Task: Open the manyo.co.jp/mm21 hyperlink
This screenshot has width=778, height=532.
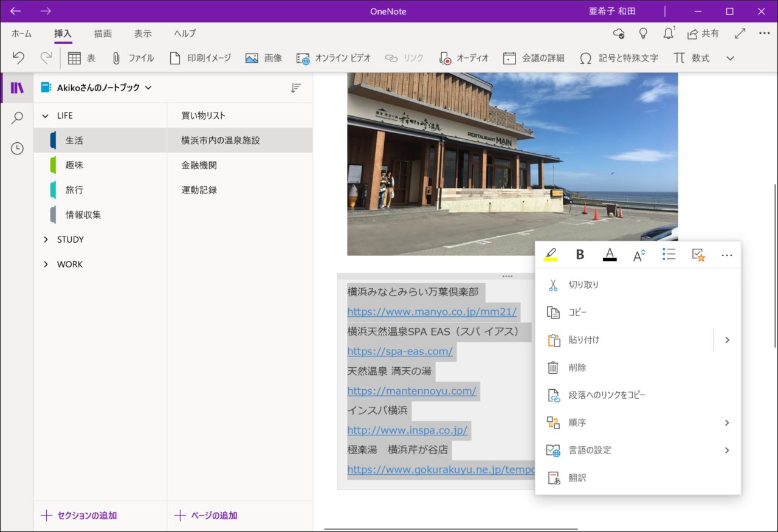Action: click(x=432, y=312)
